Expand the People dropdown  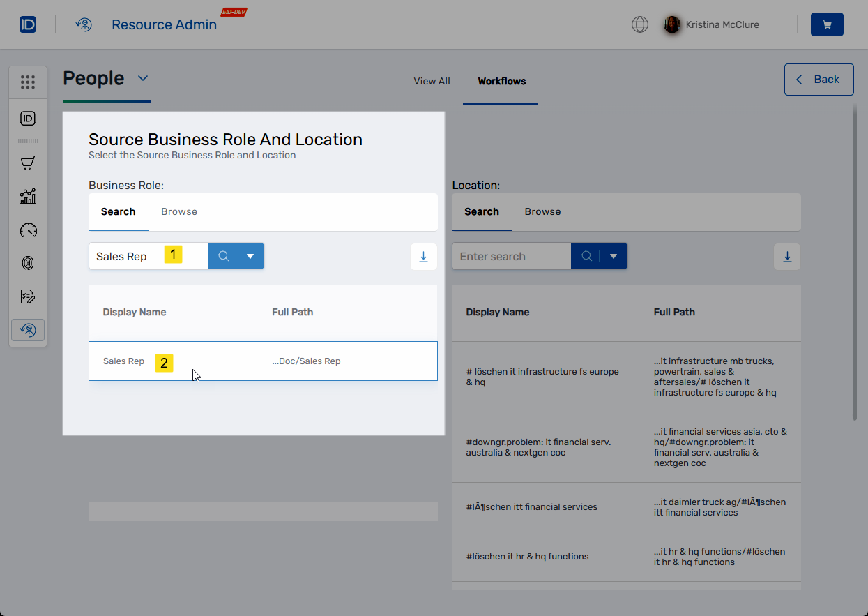click(143, 78)
